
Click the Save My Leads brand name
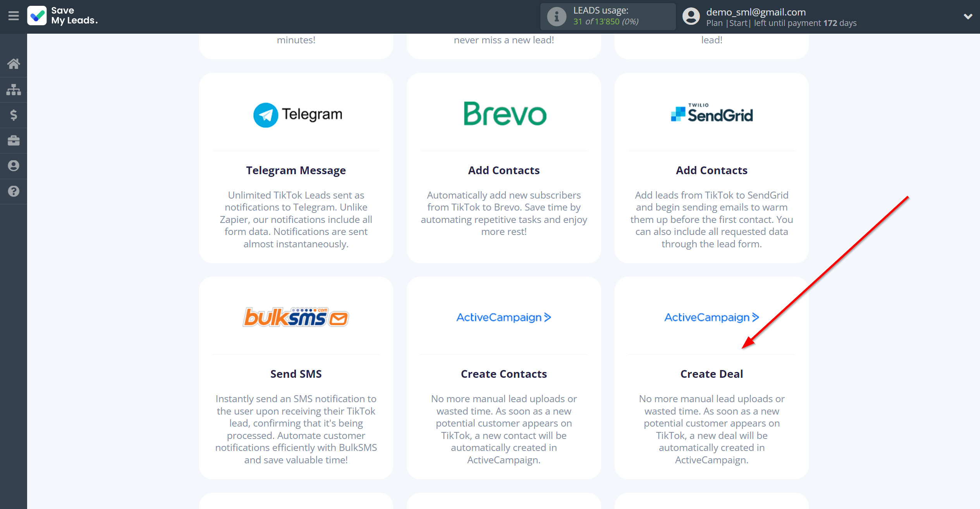[74, 15]
